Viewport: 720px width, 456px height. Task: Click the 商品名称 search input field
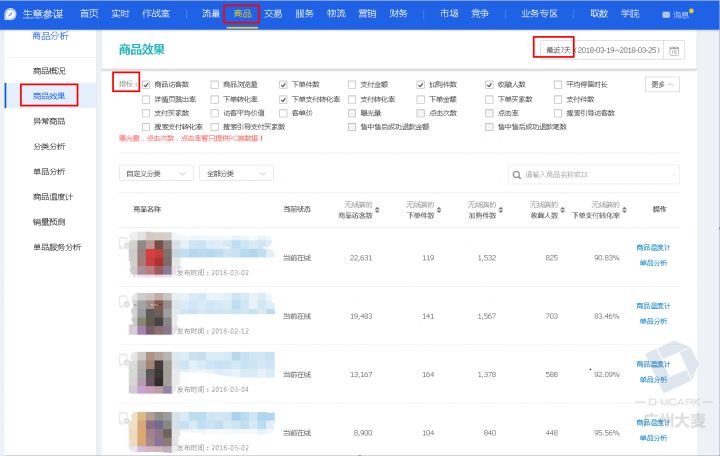tap(600, 174)
